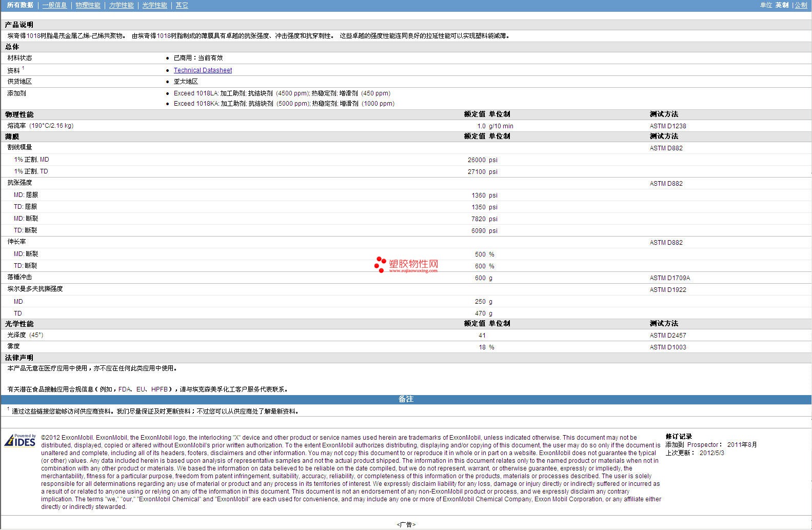
Task: Select the 470 g tear strength value
Action: (484, 313)
